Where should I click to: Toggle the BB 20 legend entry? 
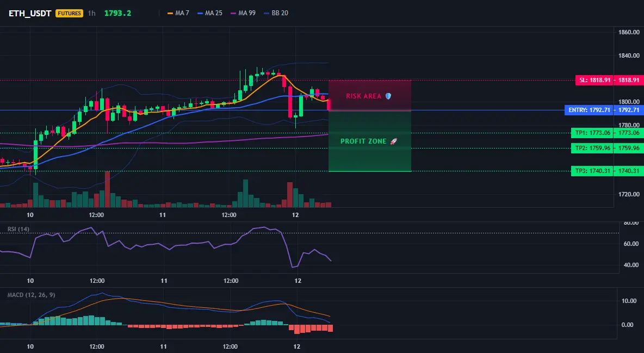tap(276, 13)
